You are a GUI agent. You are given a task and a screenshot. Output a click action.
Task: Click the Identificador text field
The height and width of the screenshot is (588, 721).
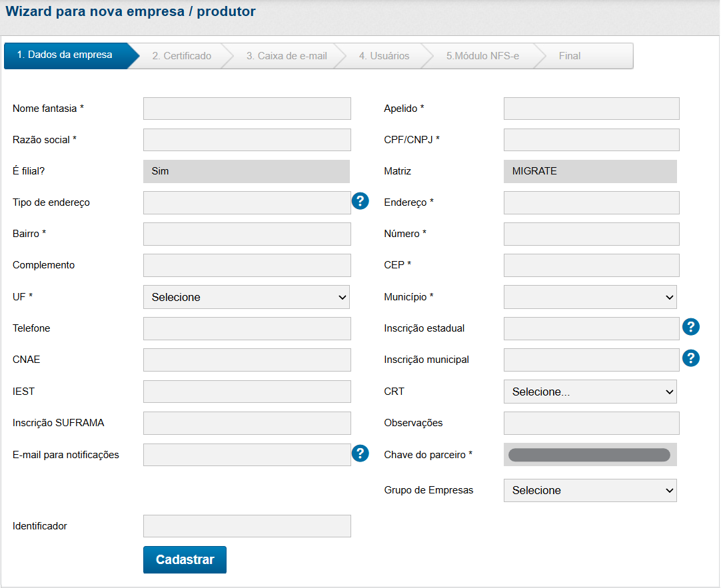tap(247, 526)
